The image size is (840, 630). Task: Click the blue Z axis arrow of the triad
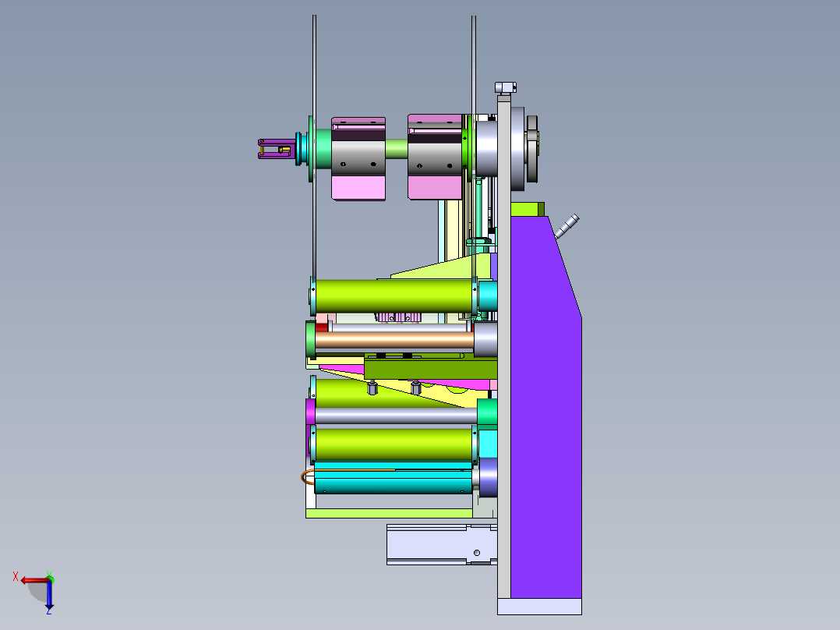pyautogui.click(x=49, y=595)
